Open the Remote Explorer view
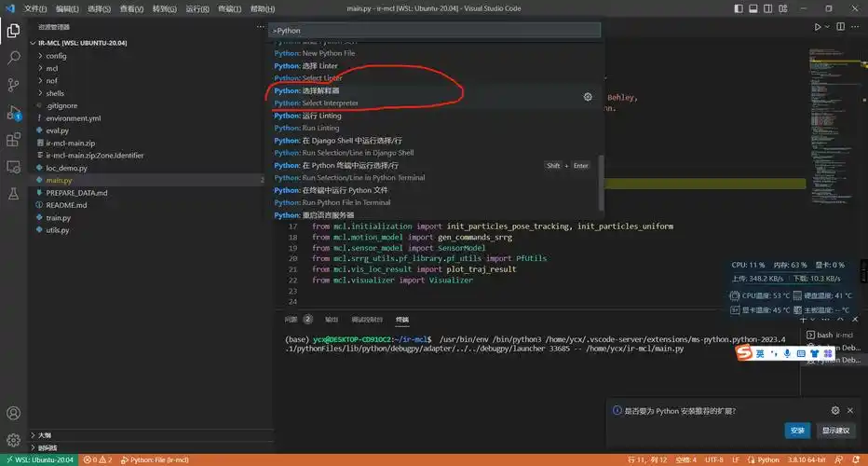 coord(14,167)
